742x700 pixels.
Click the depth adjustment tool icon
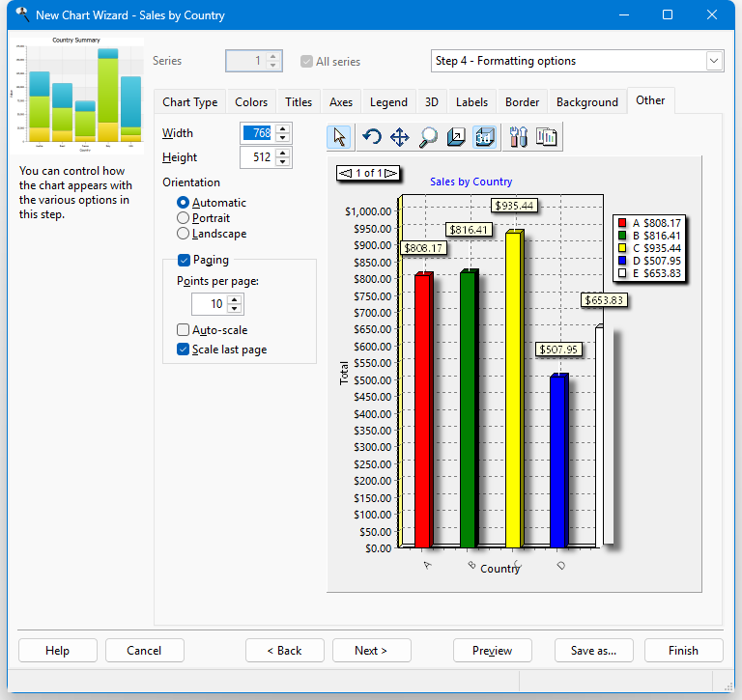pos(456,137)
